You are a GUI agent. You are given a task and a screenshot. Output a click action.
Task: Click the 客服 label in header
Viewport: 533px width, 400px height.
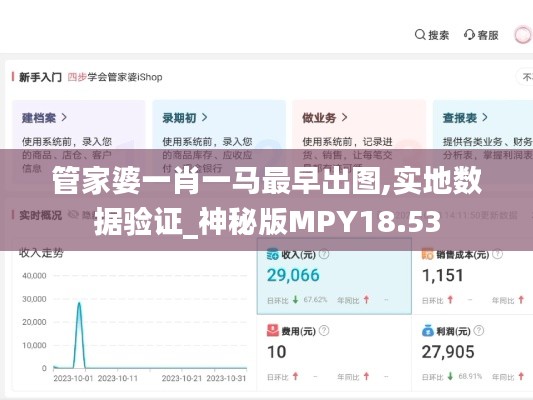tap(488, 35)
